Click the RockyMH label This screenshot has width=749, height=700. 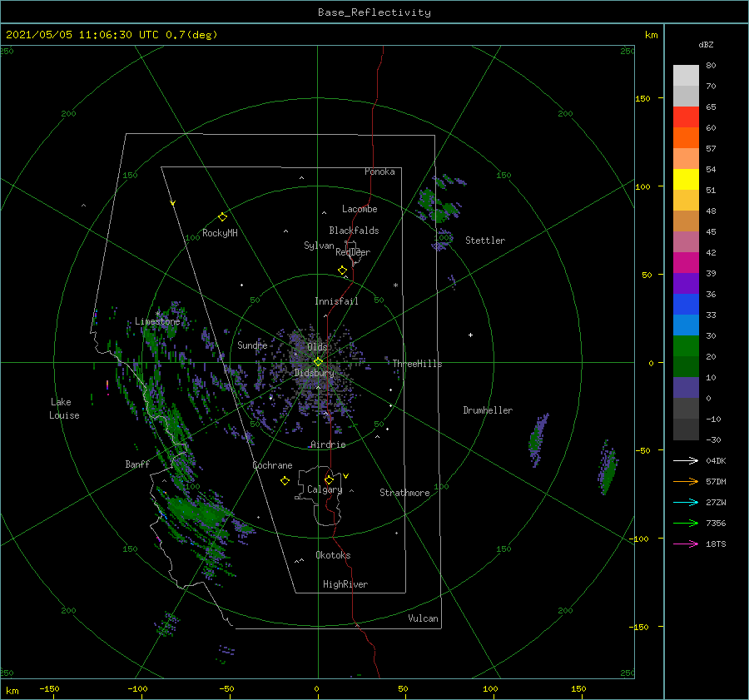coord(220,233)
